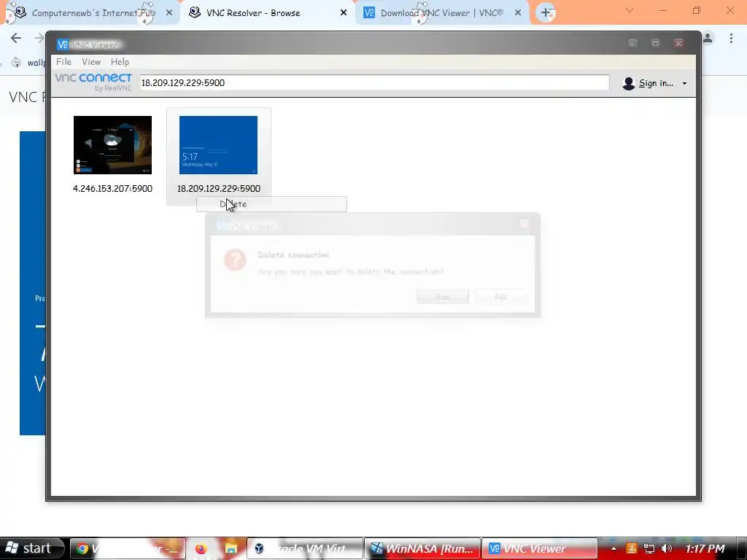Click the VNC address input field
The width and height of the screenshot is (747, 560).
coord(374,83)
